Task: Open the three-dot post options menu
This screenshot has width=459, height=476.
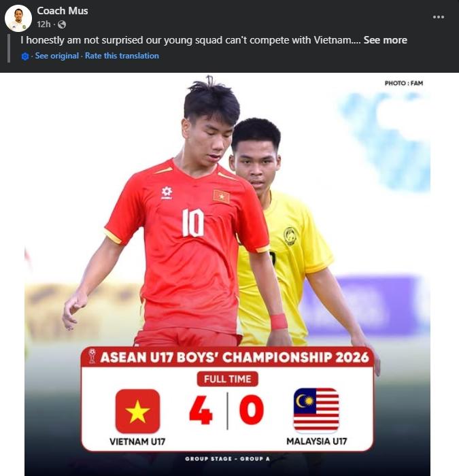Action: tap(439, 17)
